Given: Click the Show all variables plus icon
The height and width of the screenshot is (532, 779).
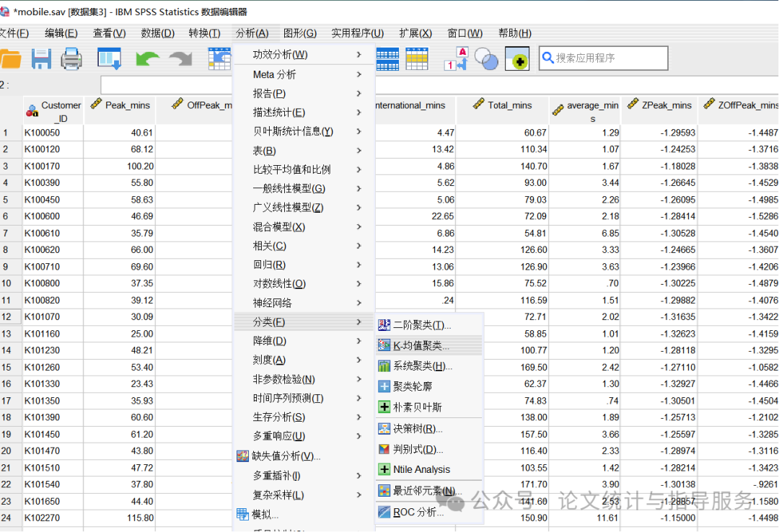Looking at the screenshot, I should pyautogui.click(x=517, y=58).
